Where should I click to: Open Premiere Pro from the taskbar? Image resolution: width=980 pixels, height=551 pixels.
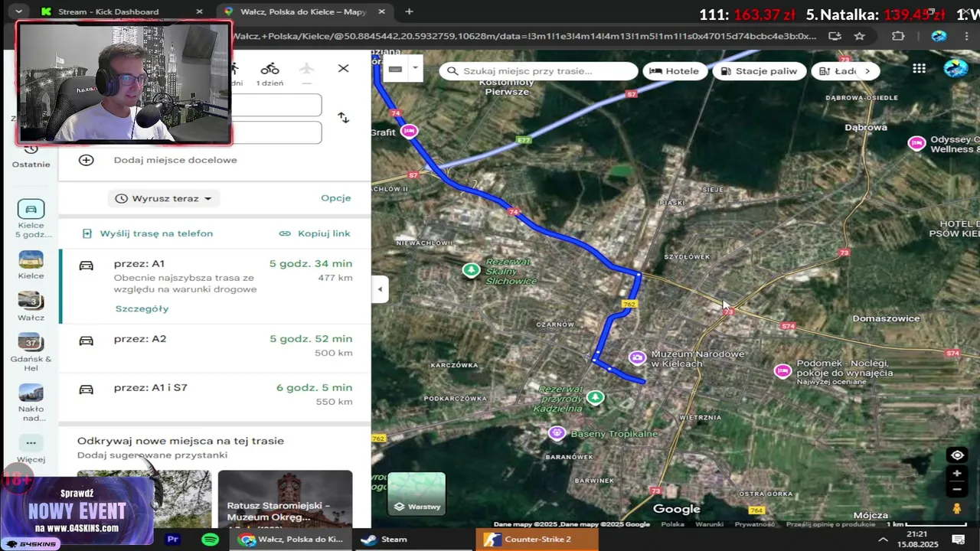click(173, 540)
